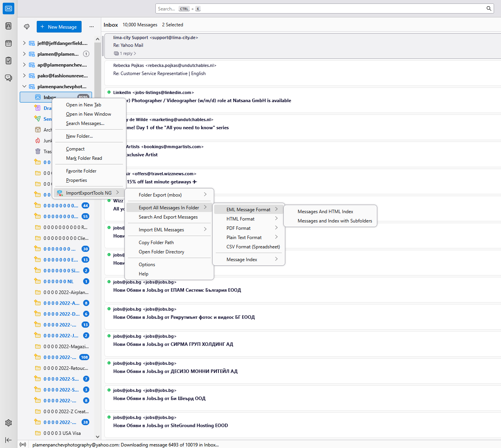
Task: Choose PDF Format from export submenu
Action: (239, 228)
